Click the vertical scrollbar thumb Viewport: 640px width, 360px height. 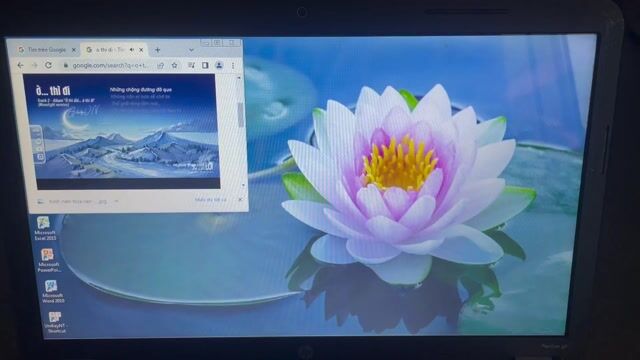(x=240, y=114)
